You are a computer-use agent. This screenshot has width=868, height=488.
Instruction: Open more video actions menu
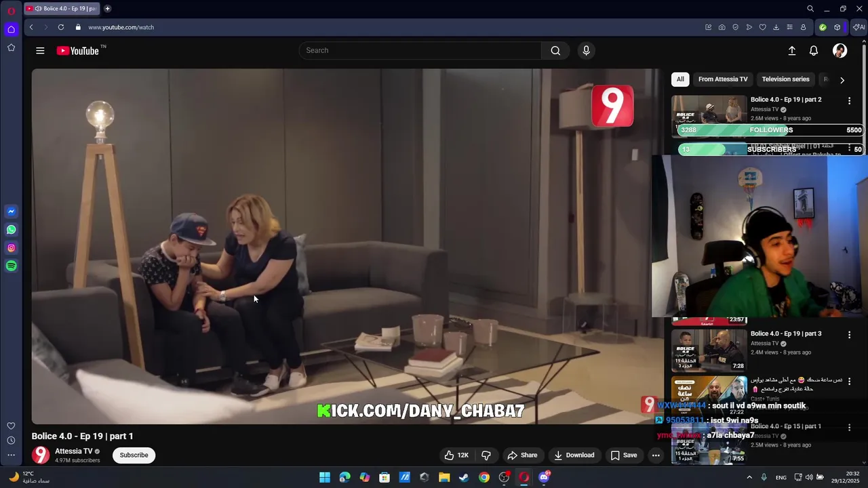(x=656, y=455)
